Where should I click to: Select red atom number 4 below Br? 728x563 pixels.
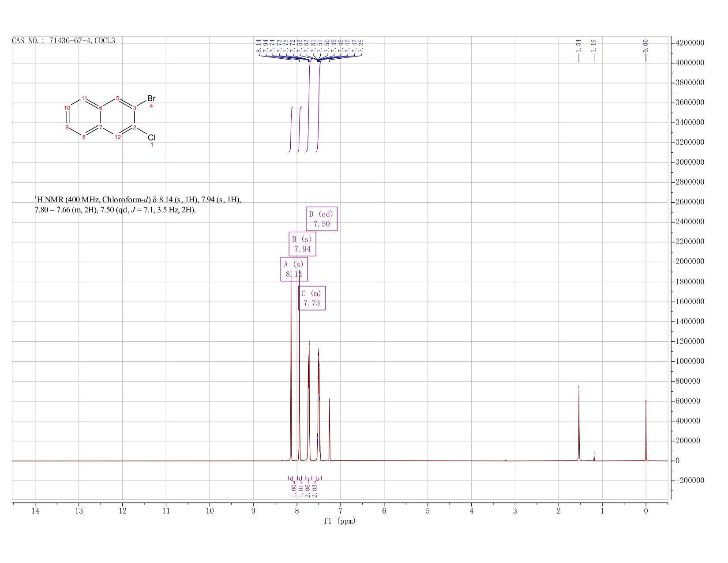pos(151,106)
